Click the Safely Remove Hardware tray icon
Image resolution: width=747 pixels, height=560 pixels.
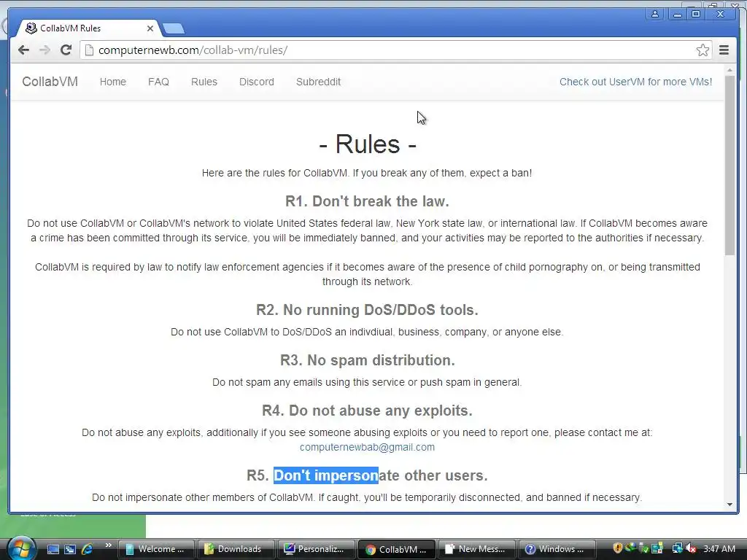[643, 549]
